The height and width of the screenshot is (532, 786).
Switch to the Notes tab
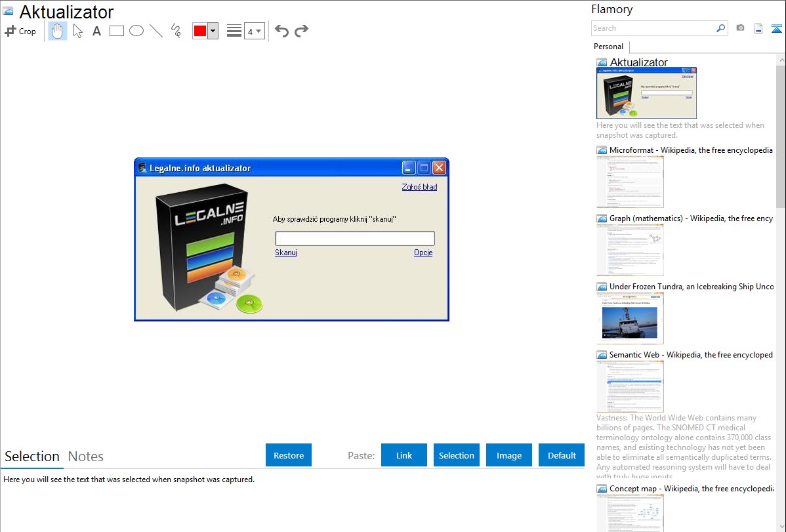[x=86, y=457]
